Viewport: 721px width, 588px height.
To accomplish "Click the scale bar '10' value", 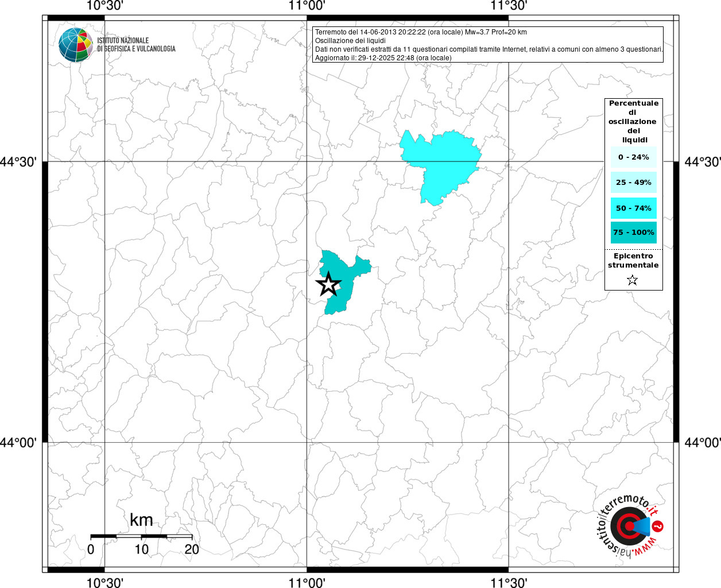I will click(x=141, y=550).
